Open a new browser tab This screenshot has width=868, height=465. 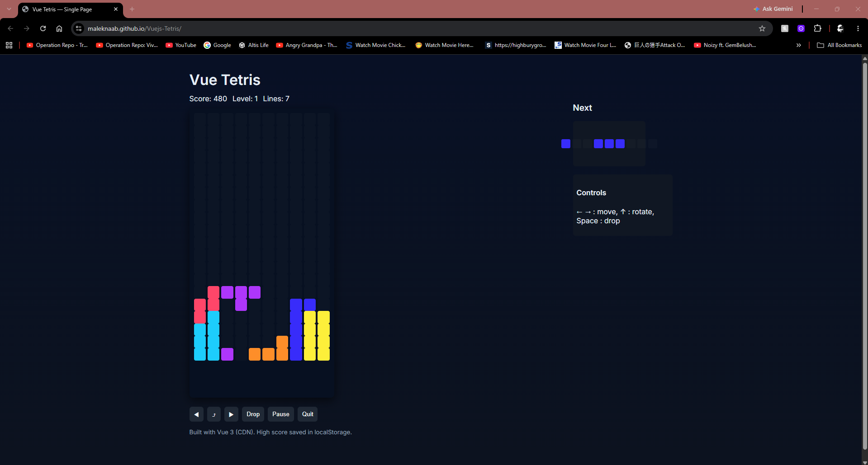tap(132, 9)
